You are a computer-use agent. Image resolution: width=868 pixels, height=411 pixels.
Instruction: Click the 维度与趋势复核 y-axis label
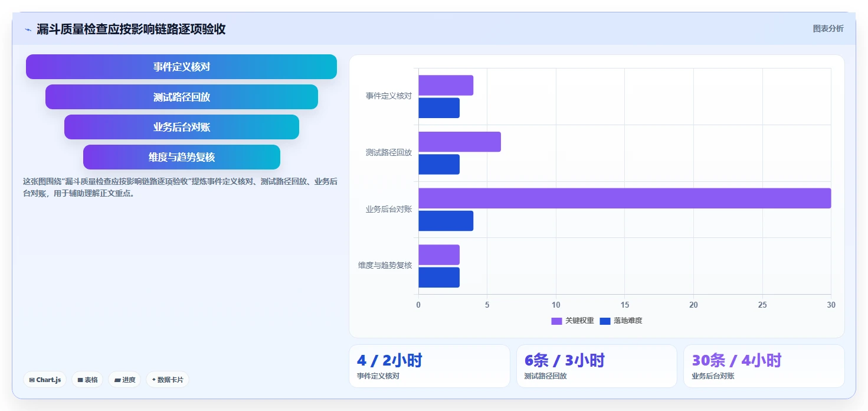(x=385, y=266)
